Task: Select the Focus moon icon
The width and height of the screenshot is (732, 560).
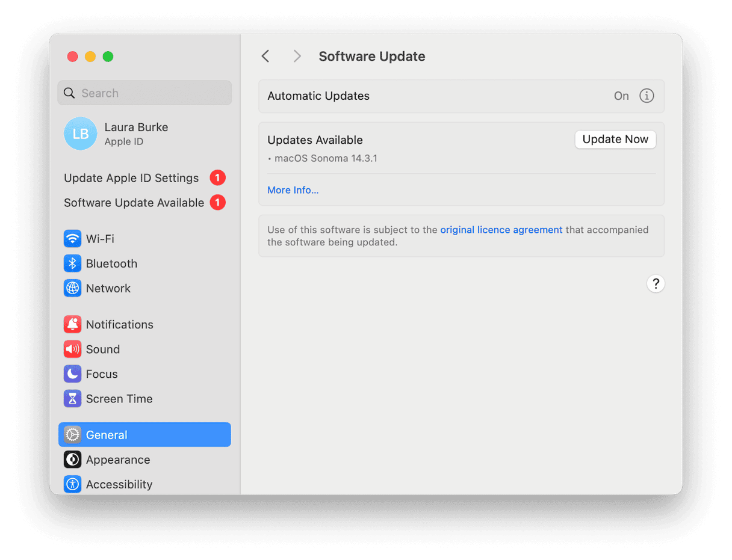Action: point(72,374)
